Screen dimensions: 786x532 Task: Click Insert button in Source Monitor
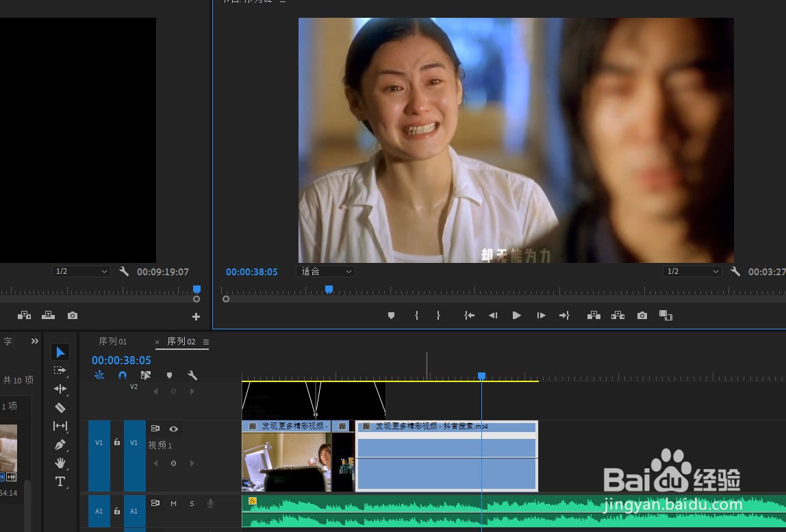(24, 316)
